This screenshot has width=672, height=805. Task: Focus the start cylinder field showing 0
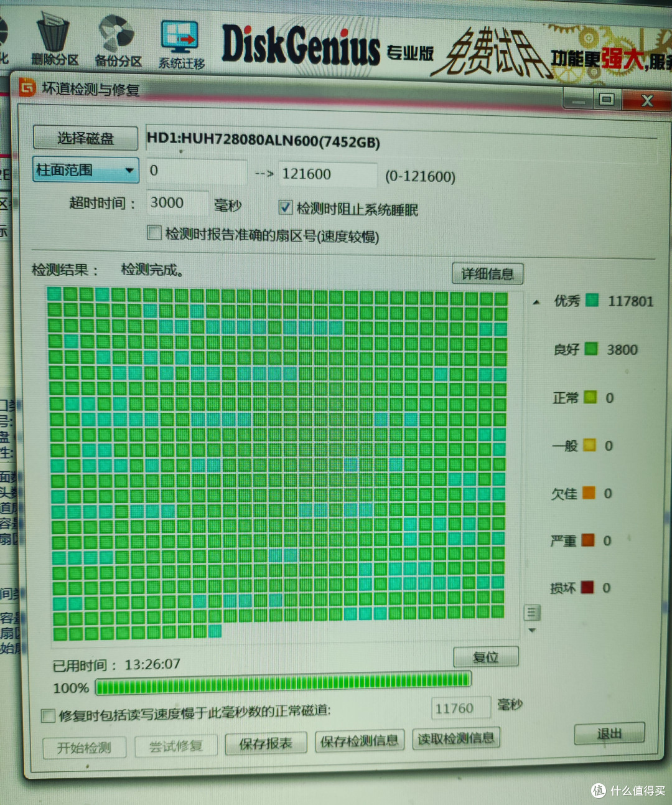click(x=197, y=171)
